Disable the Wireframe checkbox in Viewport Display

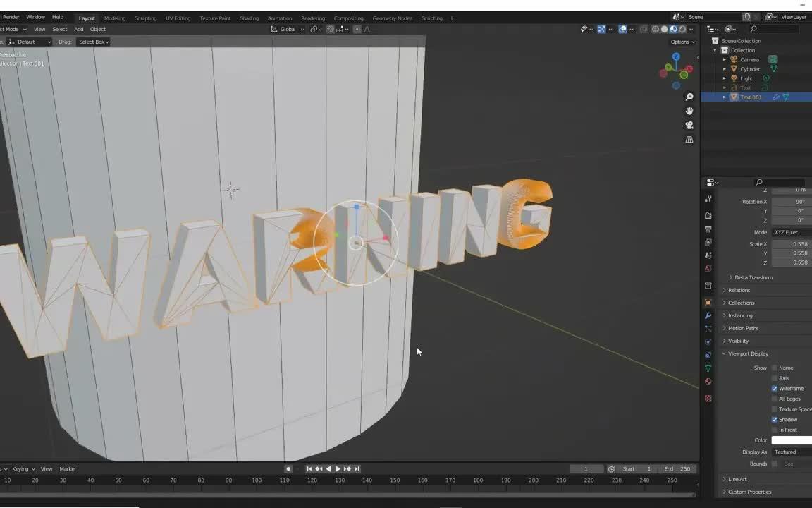click(775, 388)
